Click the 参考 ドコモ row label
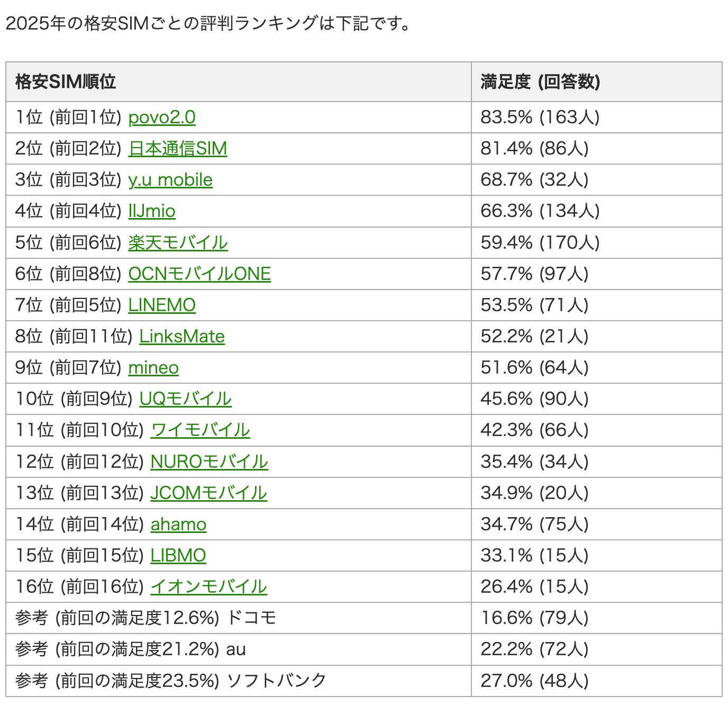 [x=146, y=618]
